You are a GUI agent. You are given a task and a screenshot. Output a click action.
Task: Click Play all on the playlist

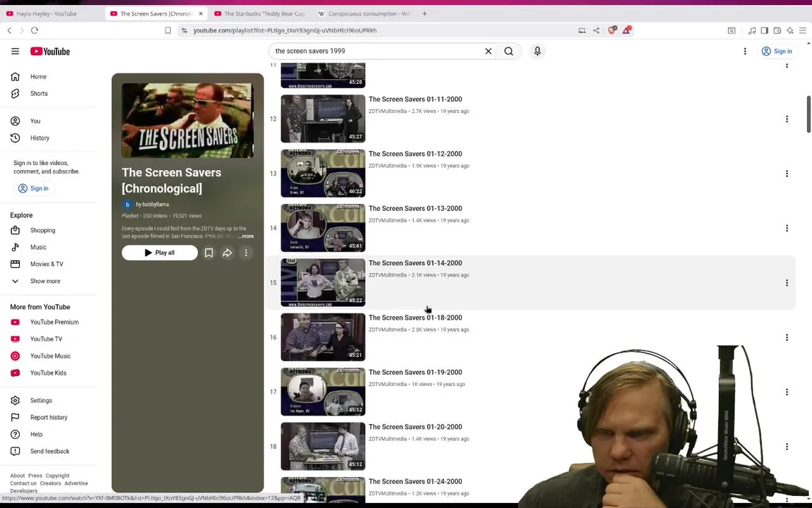[x=159, y=253]
